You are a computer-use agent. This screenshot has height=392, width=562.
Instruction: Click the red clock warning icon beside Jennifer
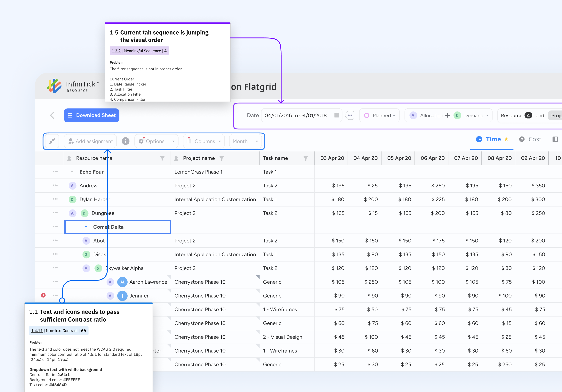[43, 295]
